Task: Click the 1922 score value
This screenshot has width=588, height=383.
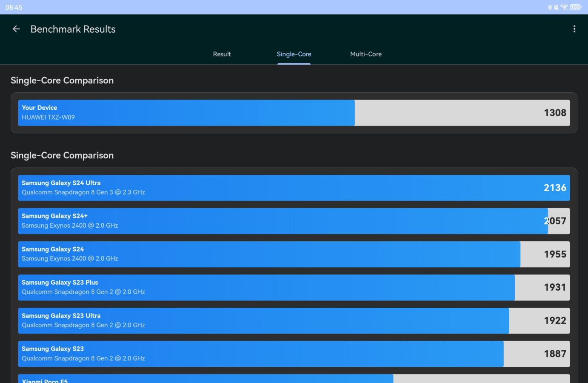Action: [x=555, y=320]
